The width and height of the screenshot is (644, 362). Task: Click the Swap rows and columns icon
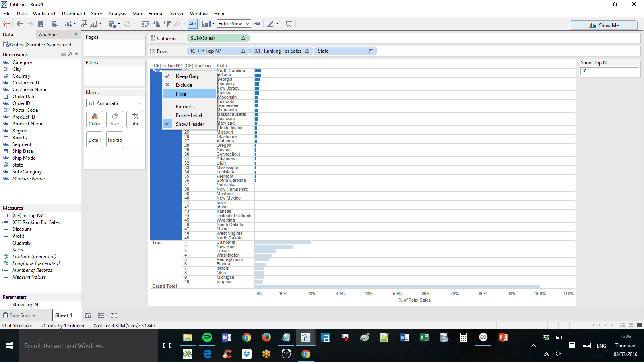[146, 24]
